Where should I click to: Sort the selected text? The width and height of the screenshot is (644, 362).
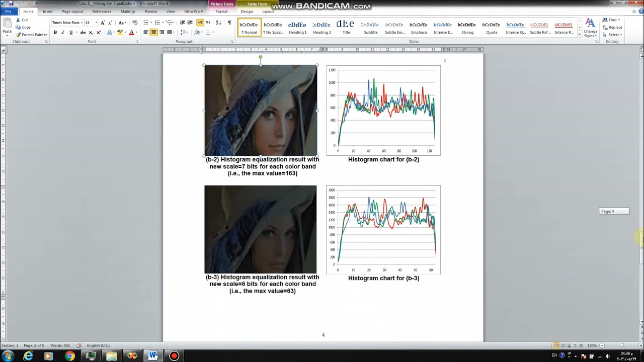click(218, 23)
